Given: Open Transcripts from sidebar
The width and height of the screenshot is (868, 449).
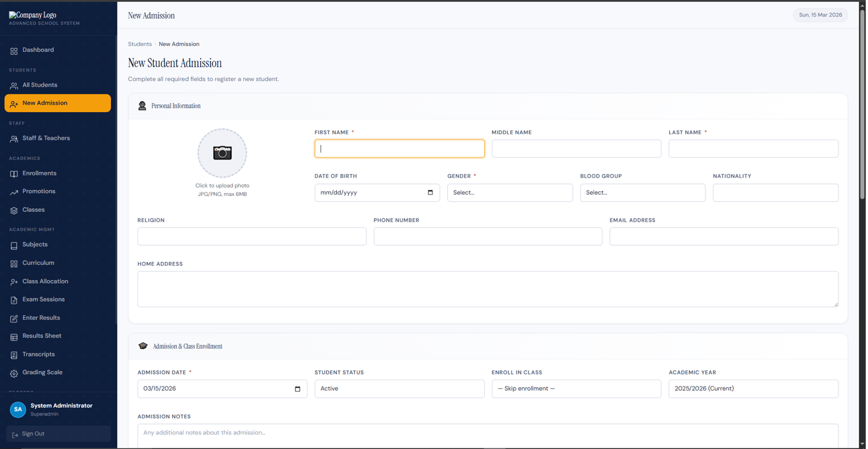Looking at the screenshot, I should coord(58,355).
